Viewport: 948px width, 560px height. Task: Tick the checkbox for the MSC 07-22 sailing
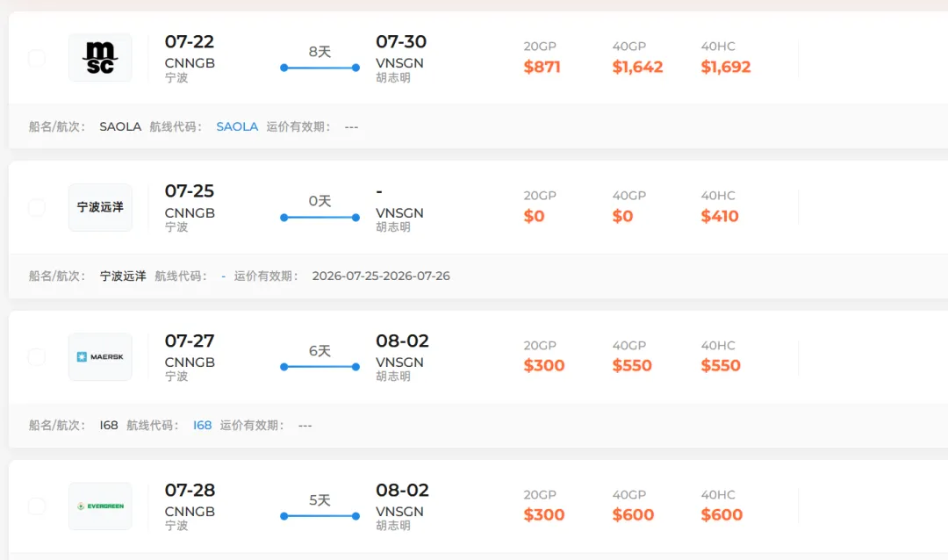click(37, 58)
